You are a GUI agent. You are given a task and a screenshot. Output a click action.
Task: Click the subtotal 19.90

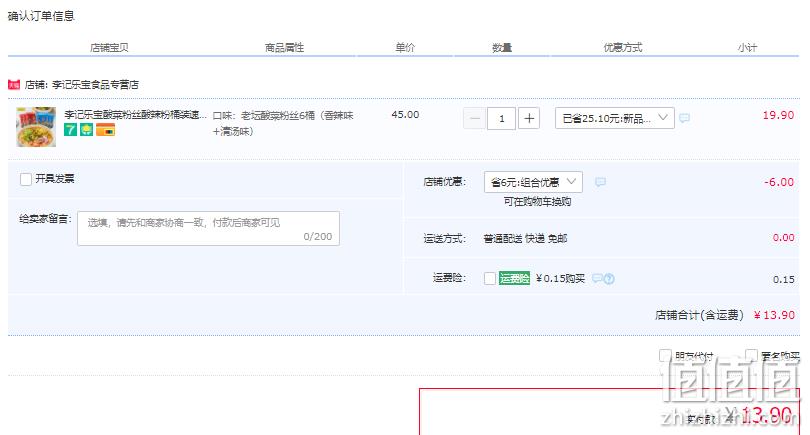[778, 115]
